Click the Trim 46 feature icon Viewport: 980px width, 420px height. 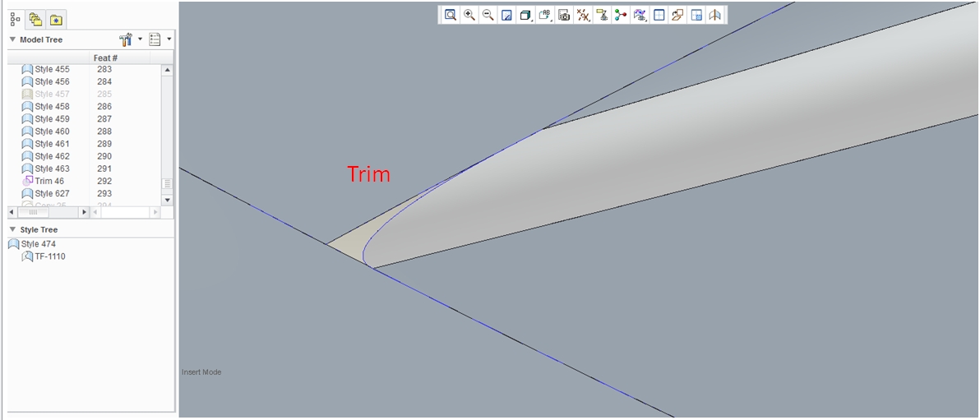click(x=27, y=181)
